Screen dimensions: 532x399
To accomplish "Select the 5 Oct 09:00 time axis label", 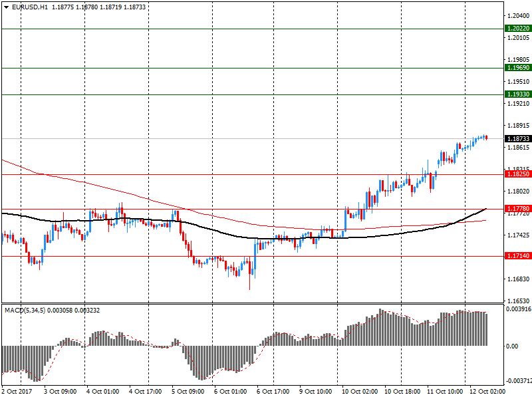I will pyautogui.click(x=188, y=392).
